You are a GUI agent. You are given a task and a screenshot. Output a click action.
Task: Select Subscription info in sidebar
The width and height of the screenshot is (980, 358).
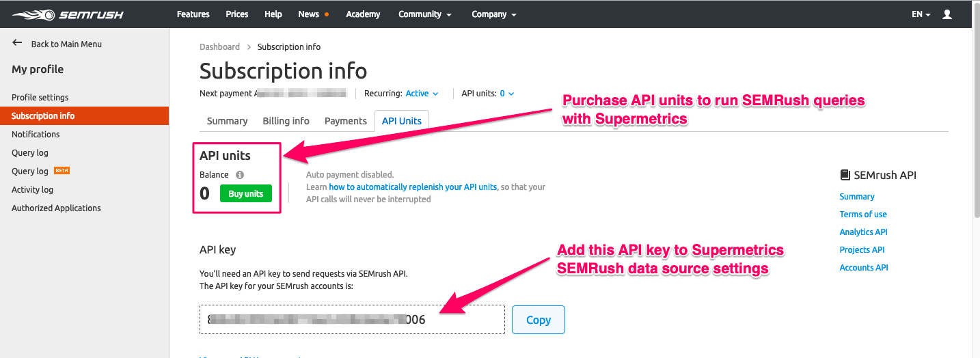coord(85,115)
